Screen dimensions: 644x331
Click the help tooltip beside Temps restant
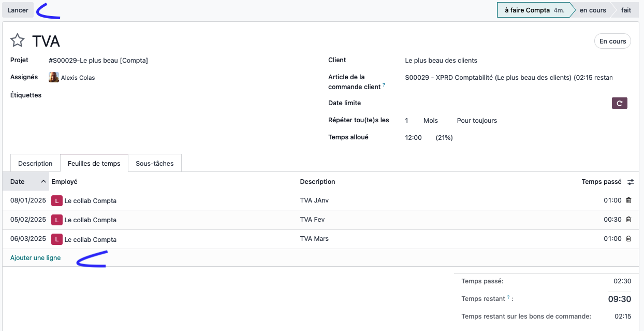click(x=508, y=297)
